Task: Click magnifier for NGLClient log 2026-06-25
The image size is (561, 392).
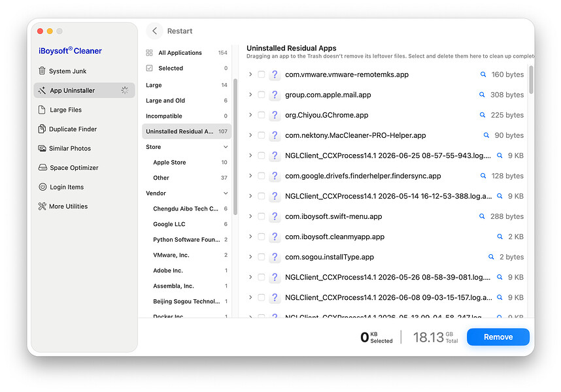Action: (x=500, y=155)
